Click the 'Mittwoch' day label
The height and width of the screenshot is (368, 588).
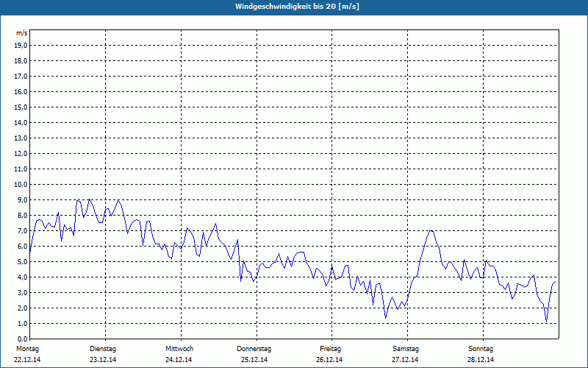click(179, 349)
